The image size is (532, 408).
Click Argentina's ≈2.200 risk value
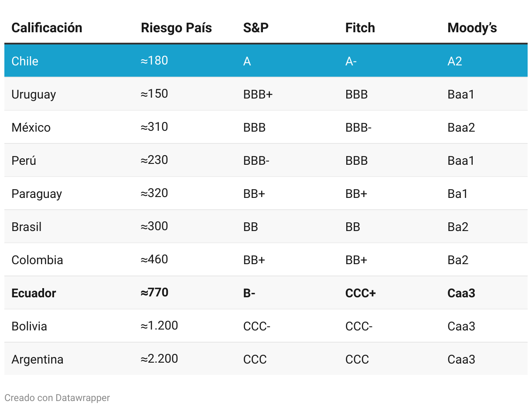pos(159,359)
